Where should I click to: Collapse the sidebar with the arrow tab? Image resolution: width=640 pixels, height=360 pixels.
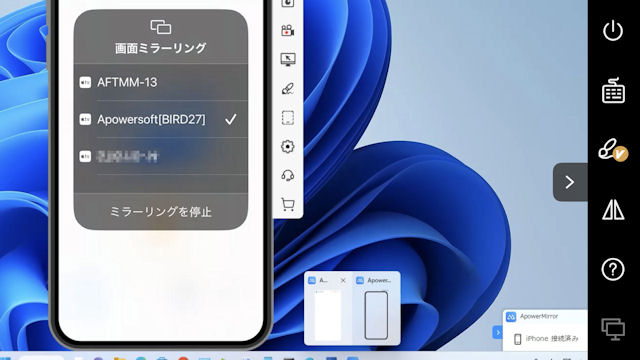pyautogui.click(x=570, y=182)
